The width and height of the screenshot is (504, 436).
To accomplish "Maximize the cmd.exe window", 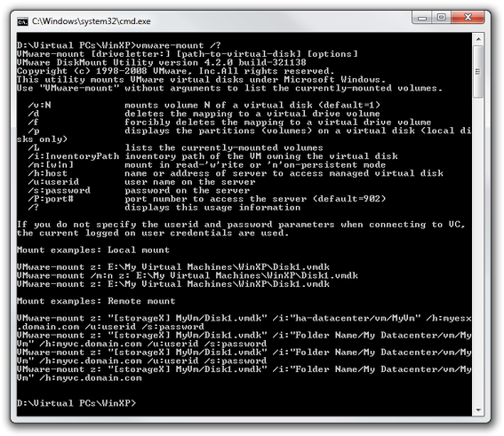I will (441, 18).
